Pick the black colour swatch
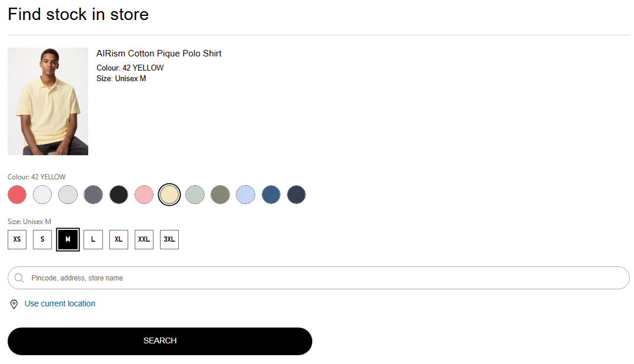 tap(119, 195)
